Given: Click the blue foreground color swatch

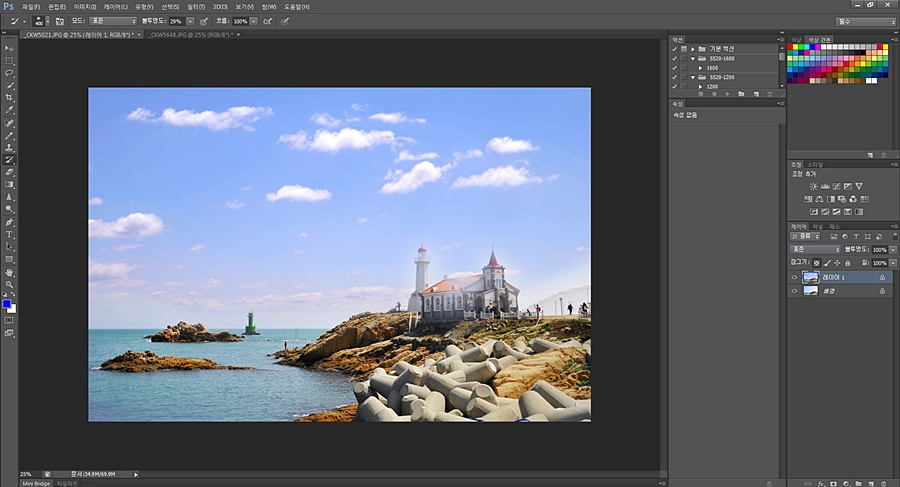Looking at the screenshot, I should tap(7, 303).
